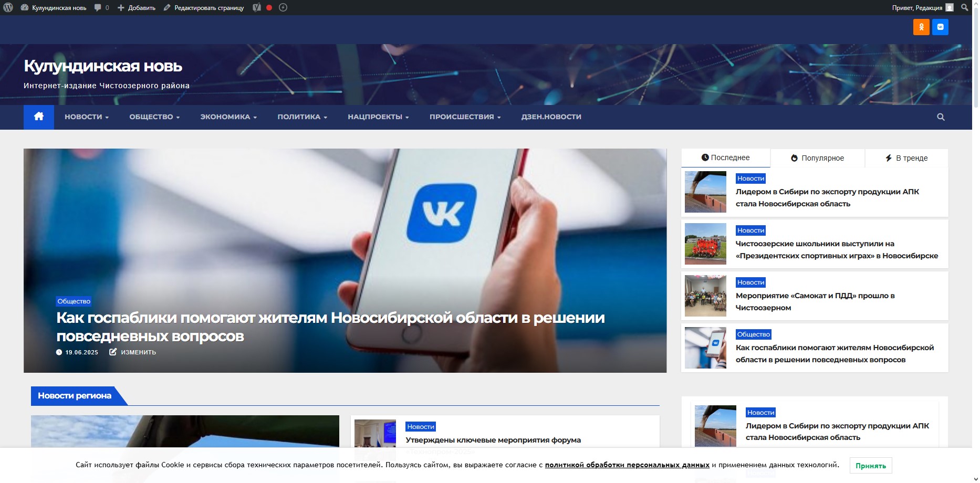The height and width of the screenshot is (483, 980).
Task: Open политикой обработки персональных данных link
Action: coord(627,465)
